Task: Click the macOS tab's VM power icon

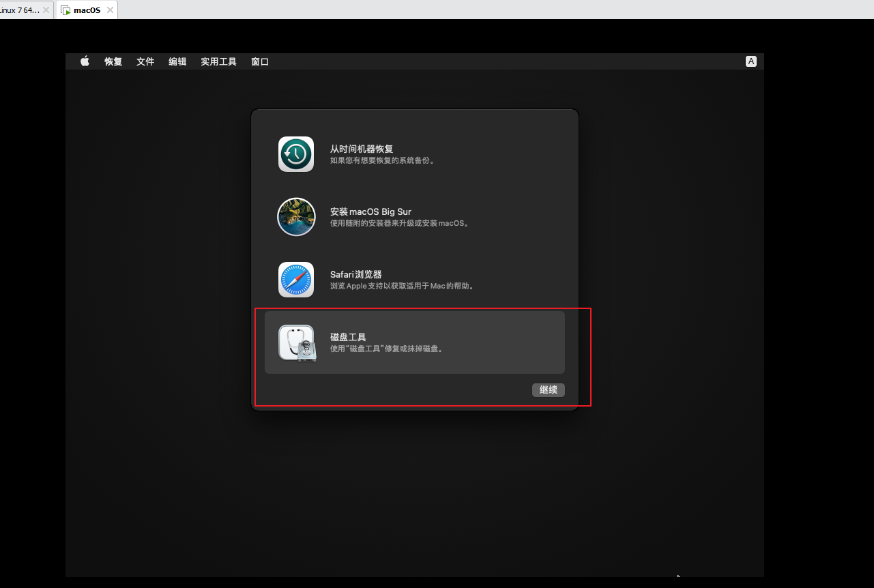Action: click(65, 10)
